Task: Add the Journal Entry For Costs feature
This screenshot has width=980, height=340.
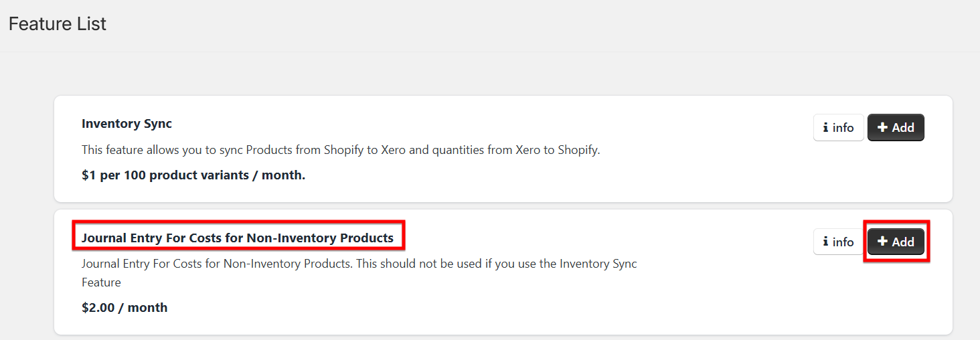Action: pyautogui.click(x=896, y=242)
